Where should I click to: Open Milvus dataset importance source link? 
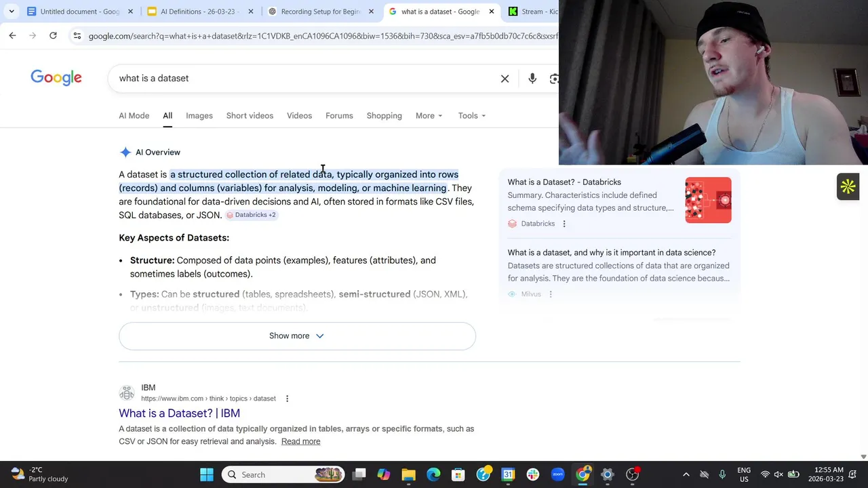[612, 253]
